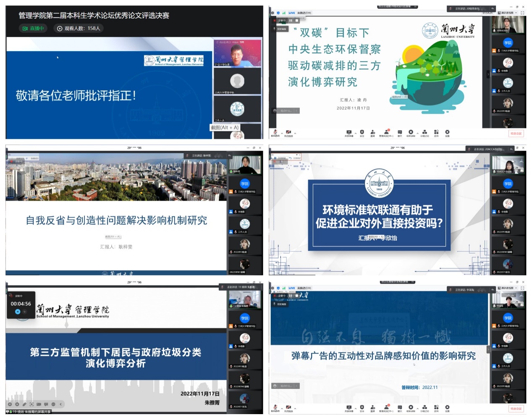Click Invite icon in the 双碳 presentation window toolbar
This screenshot has height=420, width=532.
[x=372, y=132]
